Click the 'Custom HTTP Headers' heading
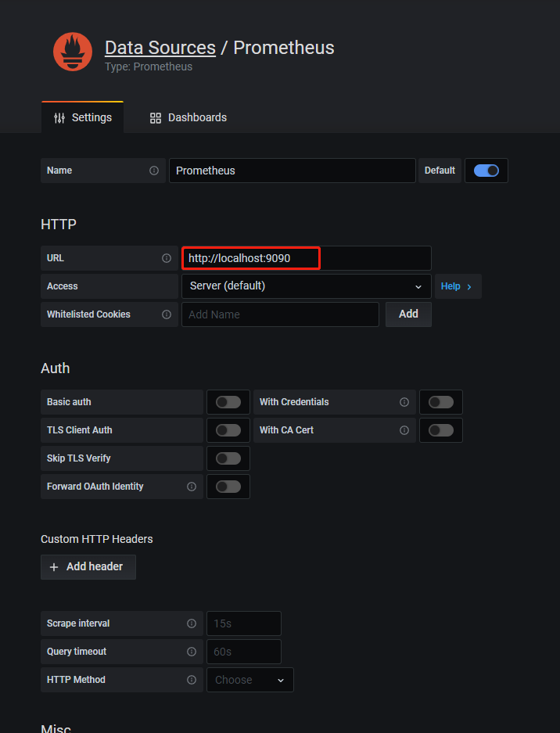Image resolution: width=560 pixels, height=733 pixels. point(97,539)
